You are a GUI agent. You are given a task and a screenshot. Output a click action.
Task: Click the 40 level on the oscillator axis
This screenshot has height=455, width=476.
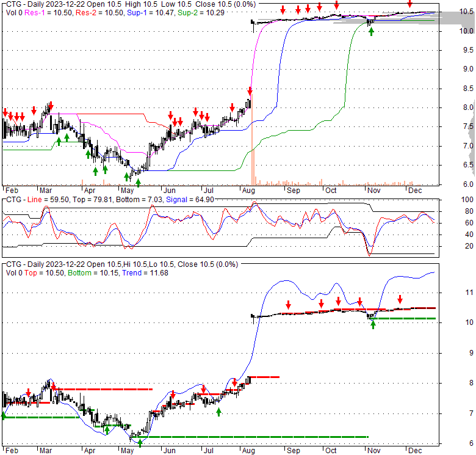pos(469,235)
